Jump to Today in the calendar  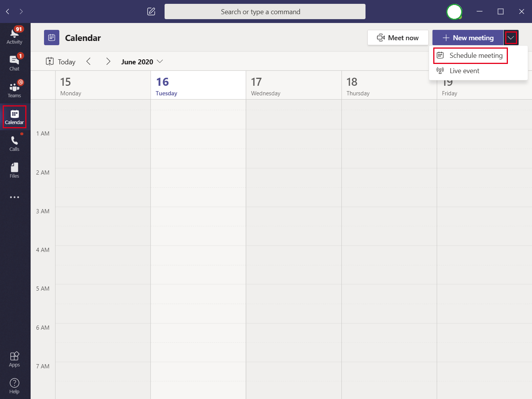pyautogui.click(x=60, y=62)
